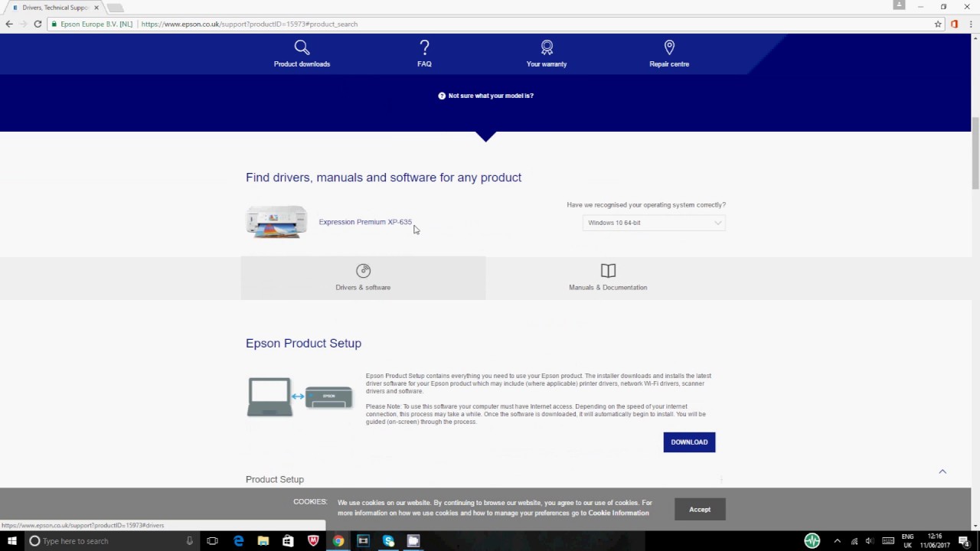Click the XP-635 printer thumbnail image
Image resolution: width=980 pixels, height=551 pixels.
pyautogui.click(x=276, y=222)
